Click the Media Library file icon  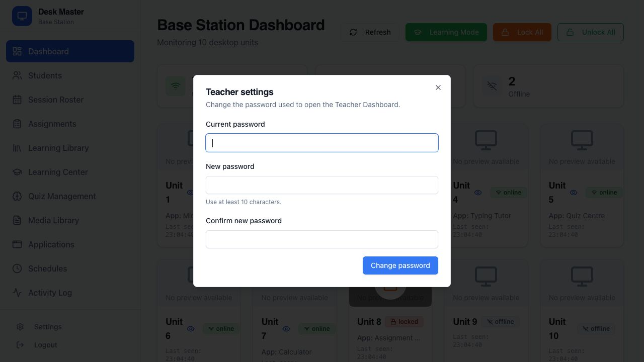click(17, 220)
